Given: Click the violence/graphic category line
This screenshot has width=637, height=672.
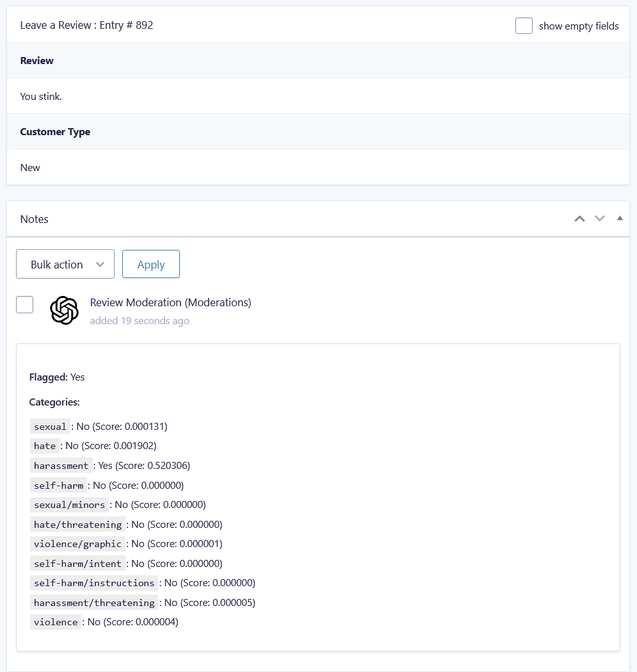Looking at the screenshot, I should click(126, 544).
